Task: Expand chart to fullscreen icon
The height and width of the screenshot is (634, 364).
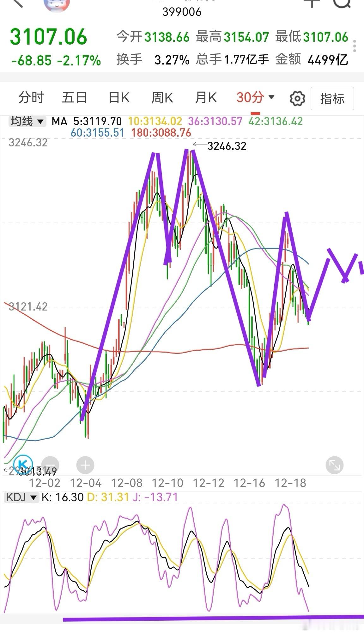Action: (334, 465)
